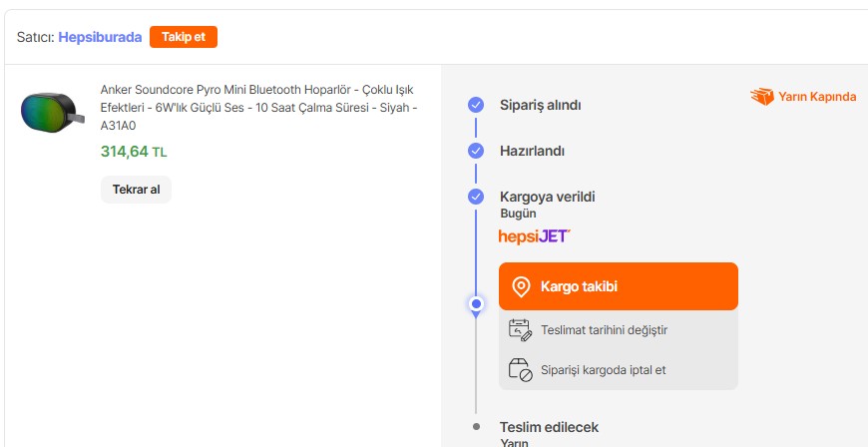This screenshot has width=868, height=447.
Task: Click the Kargoya verildi checkmark icon
Action: [476, 197]
